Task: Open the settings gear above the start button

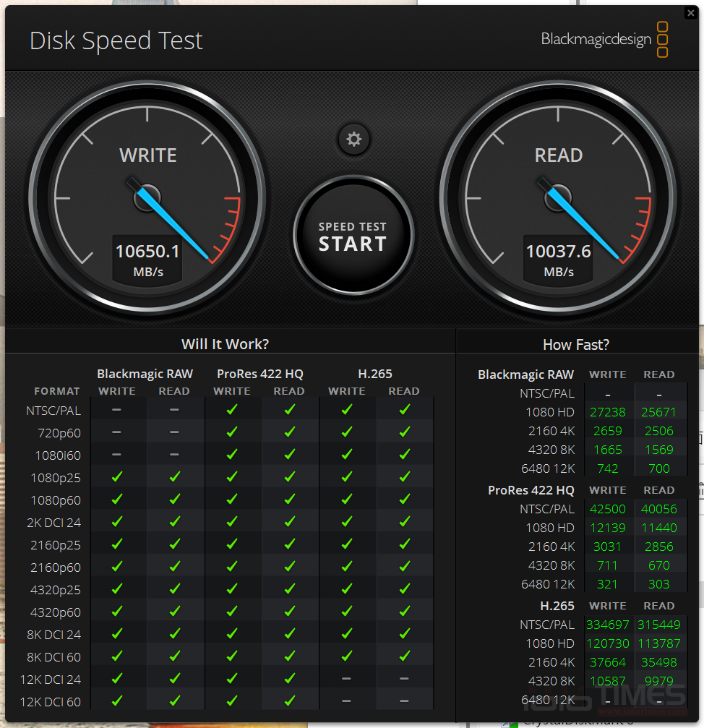Action: (353, 139)
